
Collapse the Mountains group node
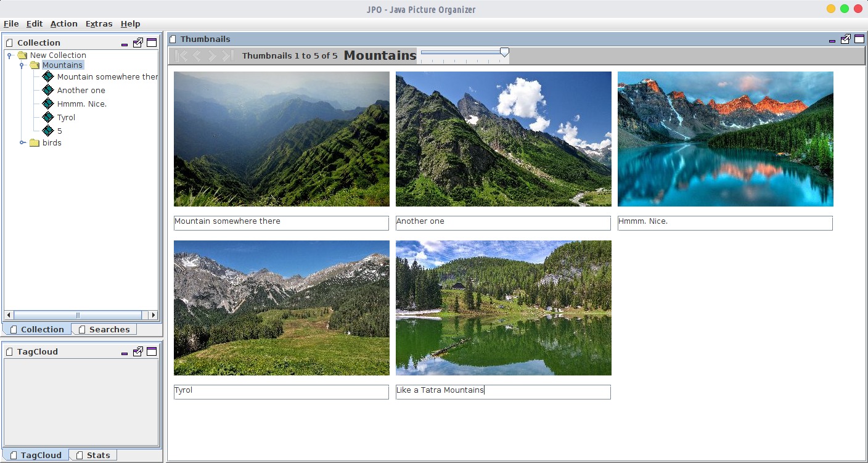(x=22, y=65)
